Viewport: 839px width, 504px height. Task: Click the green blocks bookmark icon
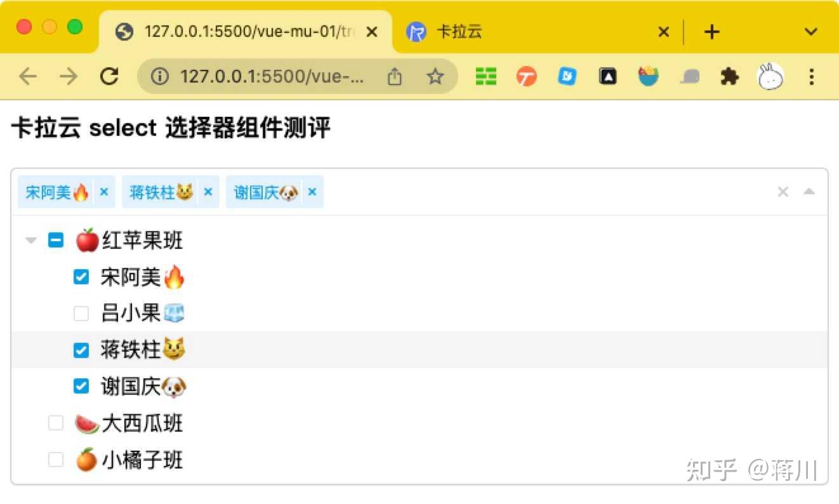[x=486, y=76]
